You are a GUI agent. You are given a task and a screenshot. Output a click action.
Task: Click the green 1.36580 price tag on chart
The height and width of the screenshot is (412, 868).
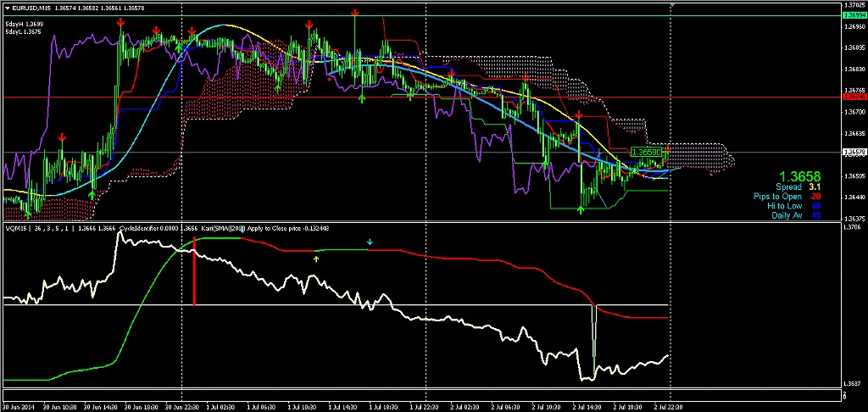coord(647,151)
